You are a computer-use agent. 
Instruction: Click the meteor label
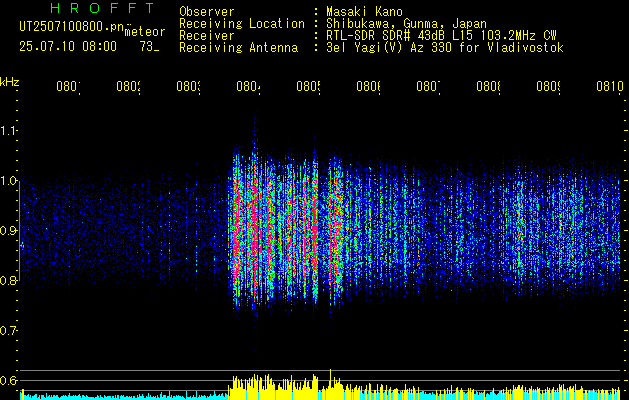click(145, 32)
